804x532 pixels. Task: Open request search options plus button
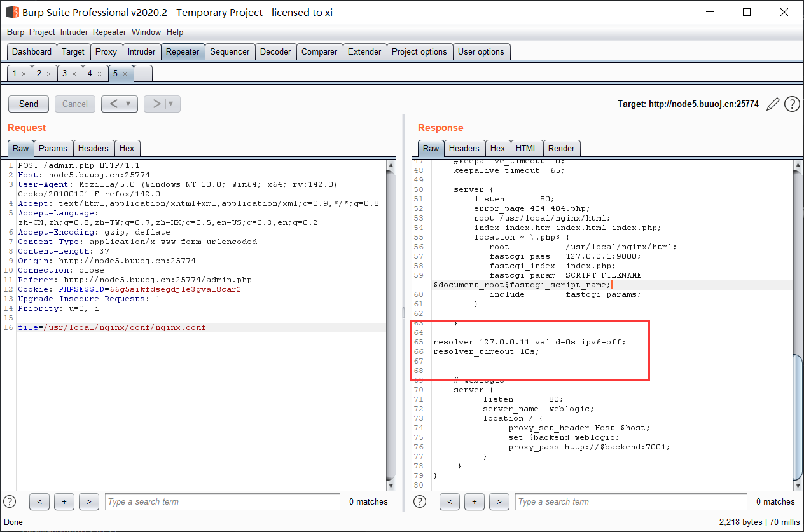64,501
